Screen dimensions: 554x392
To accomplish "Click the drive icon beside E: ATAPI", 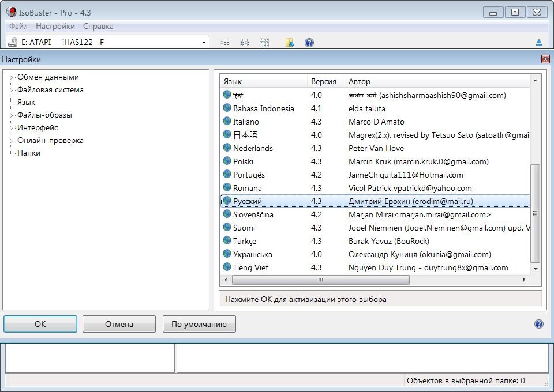I will pos(13,42).
